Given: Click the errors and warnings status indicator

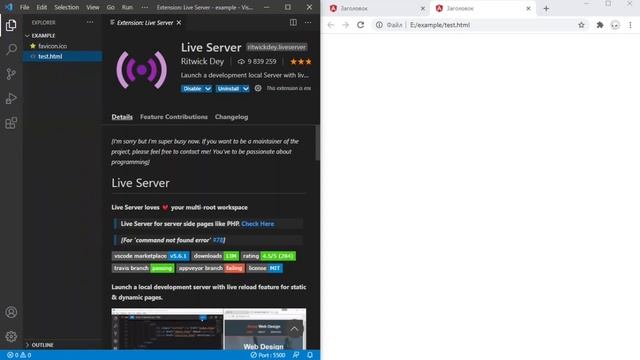Looking at the screenshot, I should click(19, 355).
